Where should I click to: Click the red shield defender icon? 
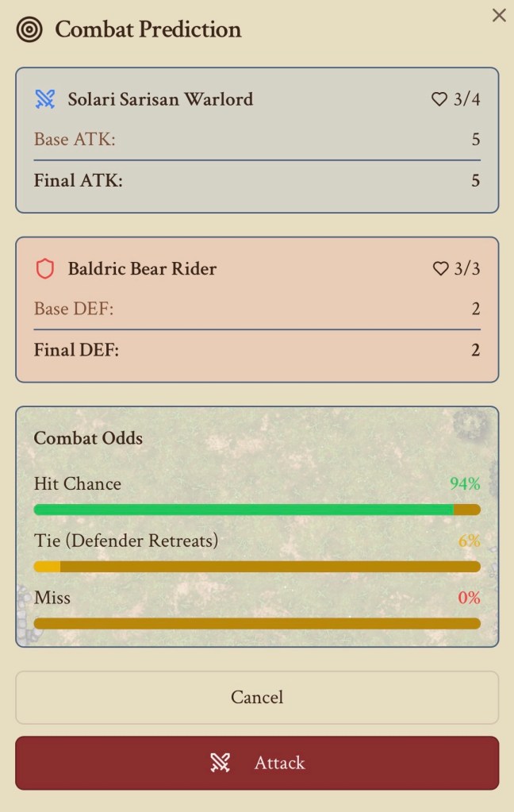pyautogui.click(x=45, y=269)
